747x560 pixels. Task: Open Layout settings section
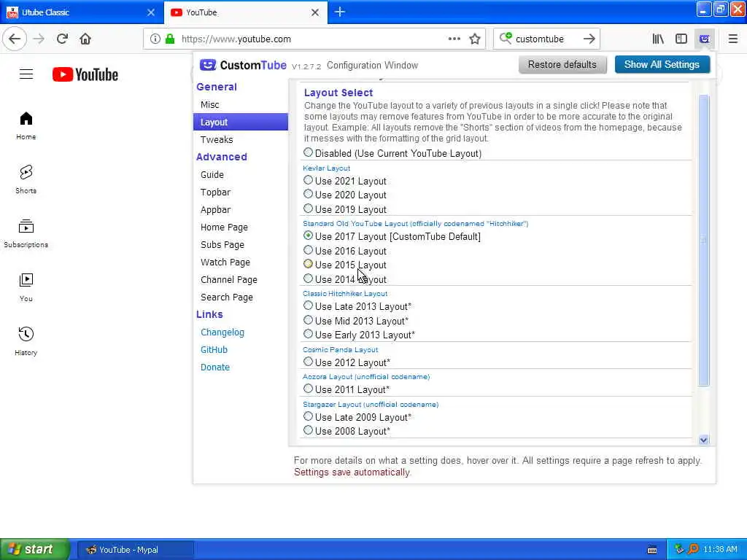[241, 122]
